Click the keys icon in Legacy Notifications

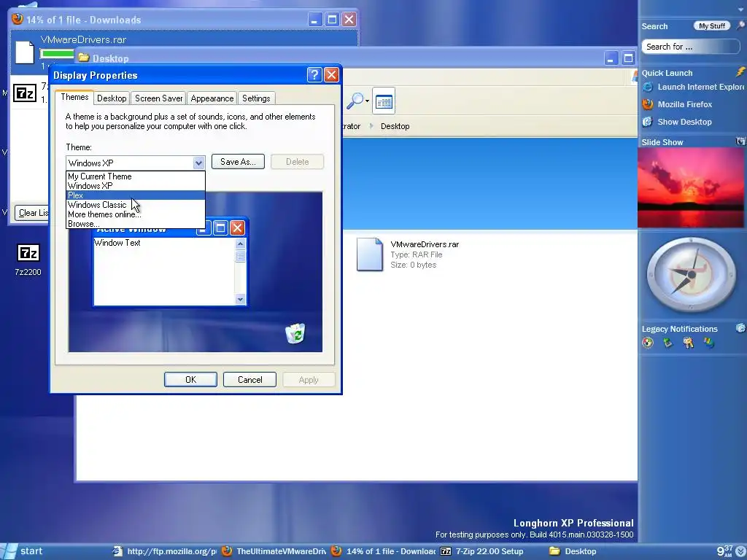tap(688, 343)
